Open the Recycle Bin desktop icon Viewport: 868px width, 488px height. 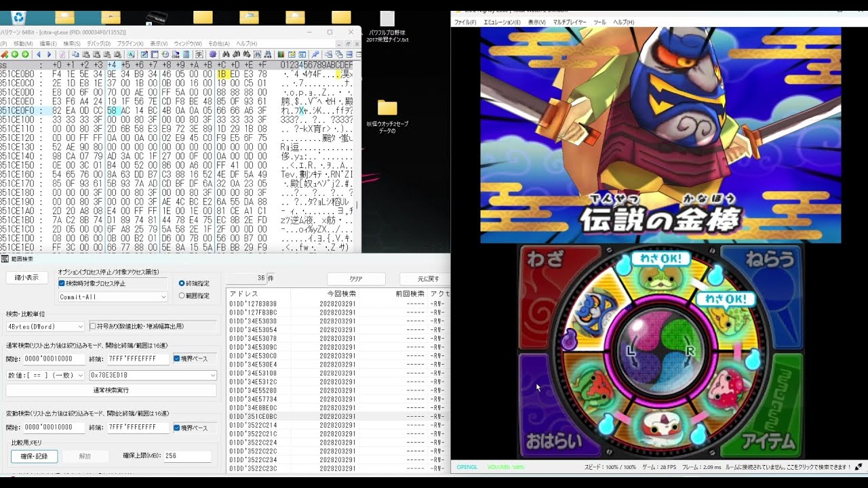click(18, 18)
